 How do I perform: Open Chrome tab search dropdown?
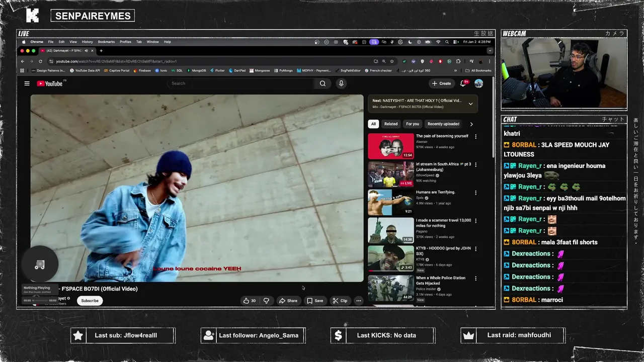(x=490, y=51)
